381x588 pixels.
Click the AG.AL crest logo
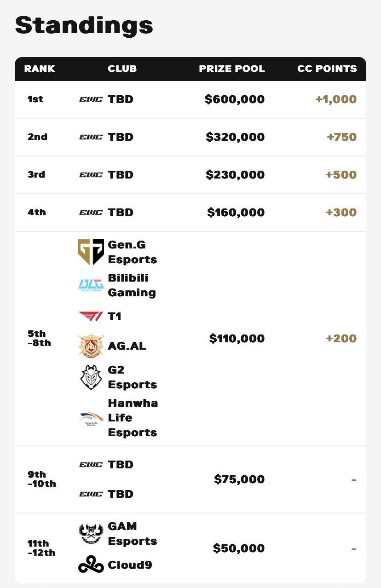91,346
